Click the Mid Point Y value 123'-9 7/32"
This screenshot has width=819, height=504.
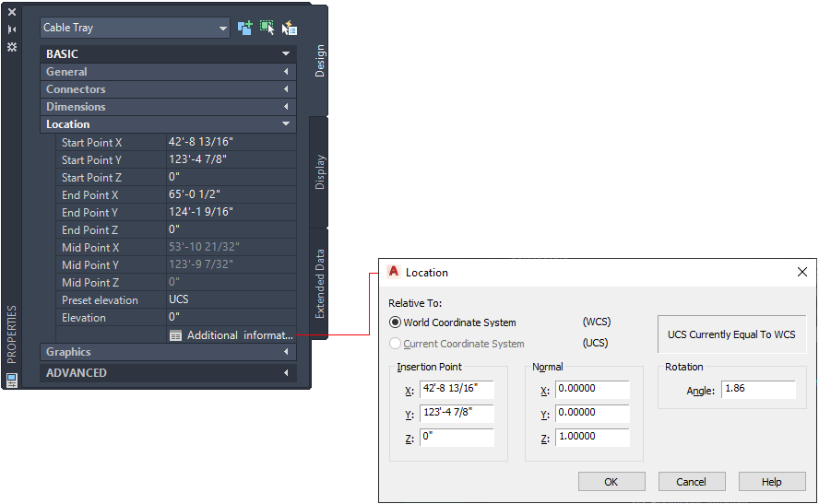pos(231,264)
